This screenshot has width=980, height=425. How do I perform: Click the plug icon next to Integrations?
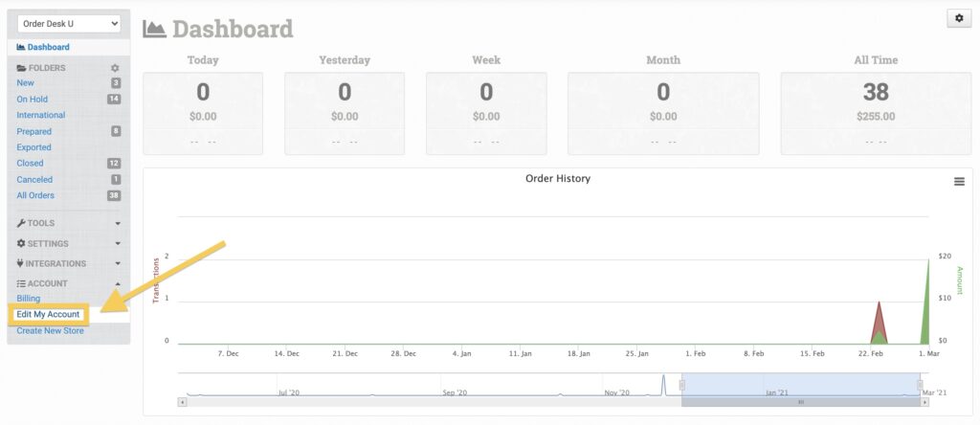tap(21, 263)
